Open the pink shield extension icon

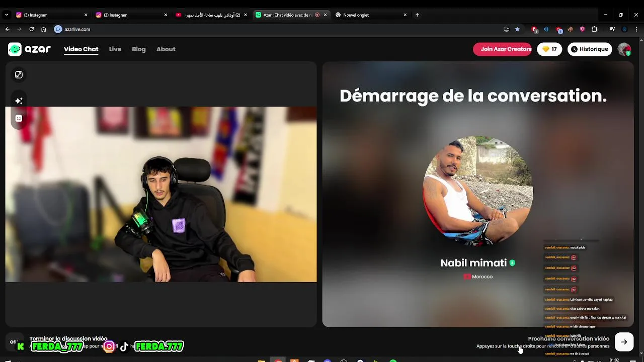pyautogui.click(x=582, y=29)
